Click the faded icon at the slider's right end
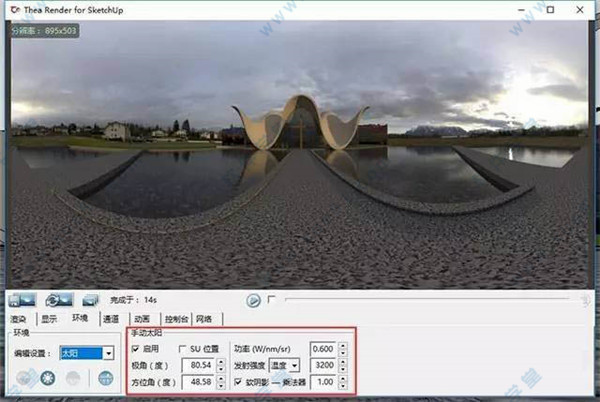The image size is (600, 402). [585, 300]
